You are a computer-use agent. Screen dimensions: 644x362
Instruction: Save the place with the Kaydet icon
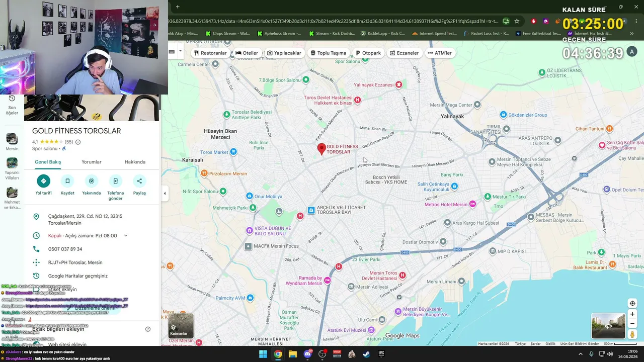point(67,181)
